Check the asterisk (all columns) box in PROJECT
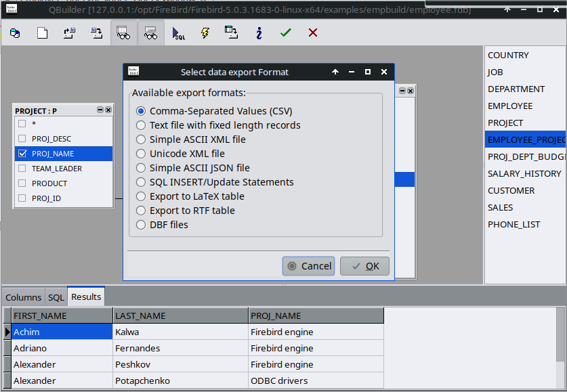Viewport: 567px width, 392px height. point(22,124)
